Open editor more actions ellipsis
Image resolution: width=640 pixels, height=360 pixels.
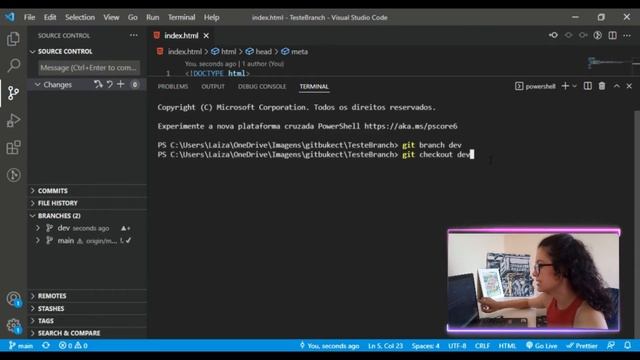pyautogui.click(x=627, y=36)
